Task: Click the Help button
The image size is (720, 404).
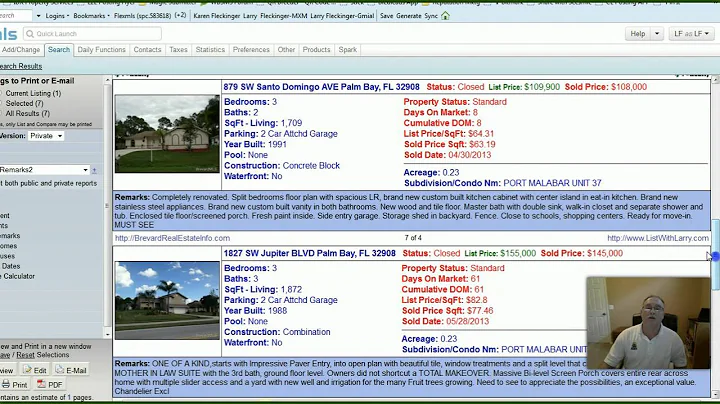Action: pyautogui.click(x=638, y=34)
